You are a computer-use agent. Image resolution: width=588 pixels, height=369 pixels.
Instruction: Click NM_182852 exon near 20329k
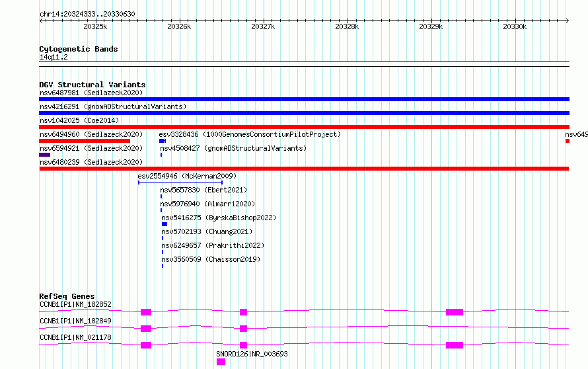coord(455,312)
